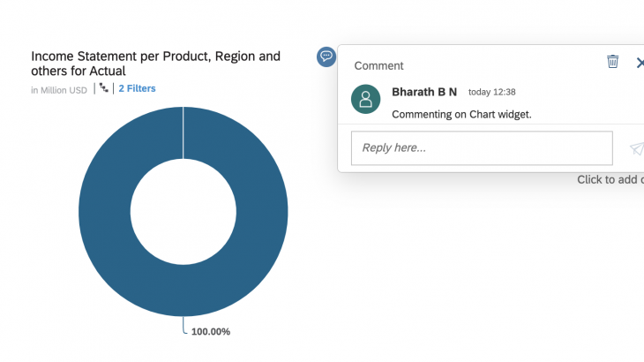The height and width of the screenshot is (362, 644).
Task: Close the Comment popup
Action: (640, 63)
